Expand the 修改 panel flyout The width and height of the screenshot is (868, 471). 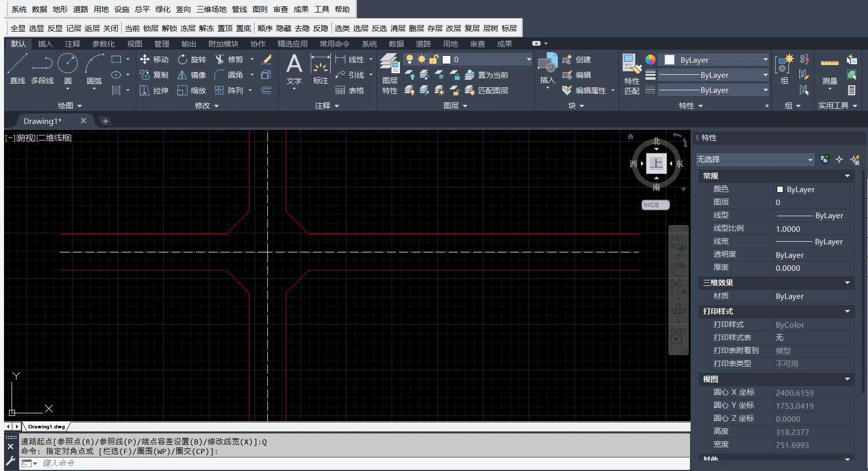pos(206,105)
